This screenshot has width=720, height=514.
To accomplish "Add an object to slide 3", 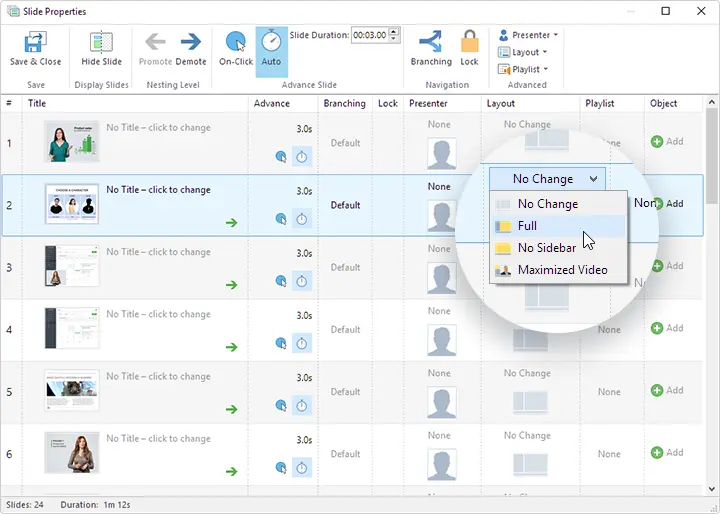I will point(667,266).
